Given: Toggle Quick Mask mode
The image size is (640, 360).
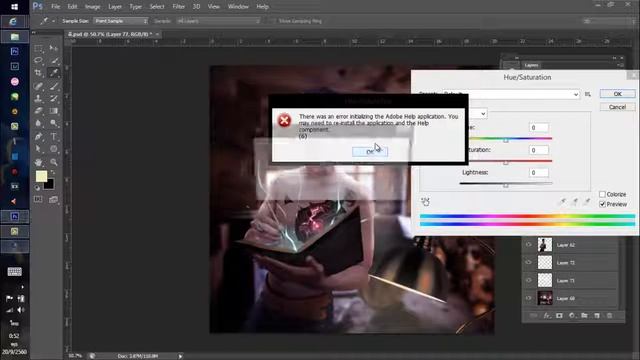Looking at the screenshot, I should tap(38, 200).
